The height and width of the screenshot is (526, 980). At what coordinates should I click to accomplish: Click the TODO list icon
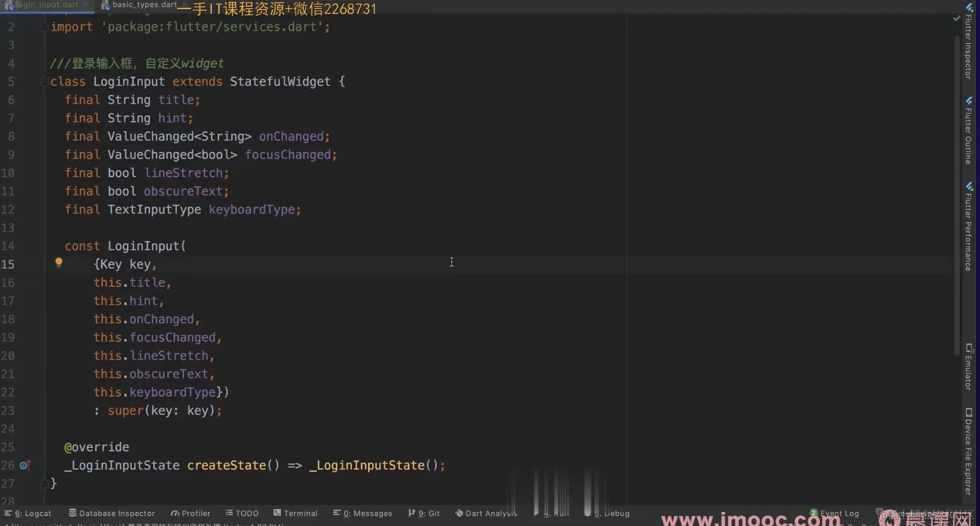(x=229, y=513)
